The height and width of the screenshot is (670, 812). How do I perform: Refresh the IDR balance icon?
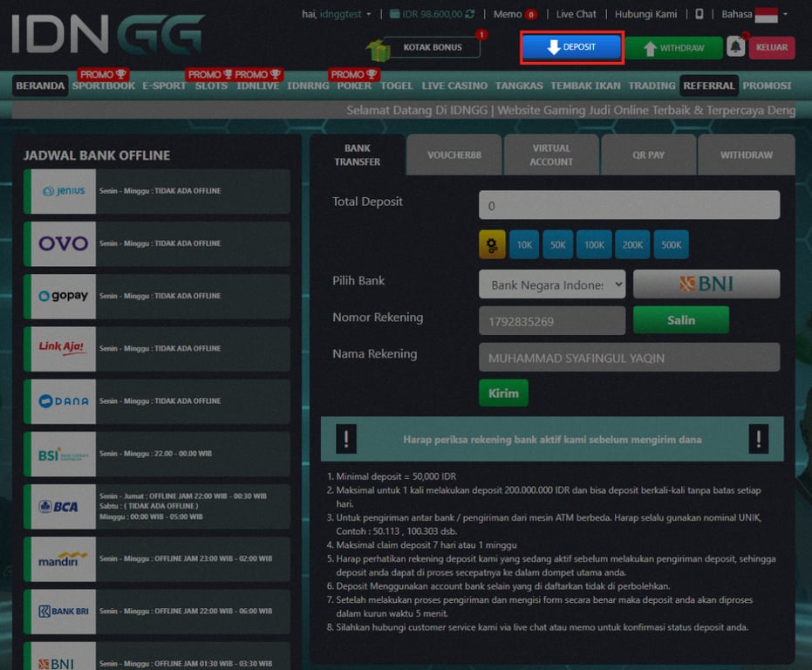470,14
